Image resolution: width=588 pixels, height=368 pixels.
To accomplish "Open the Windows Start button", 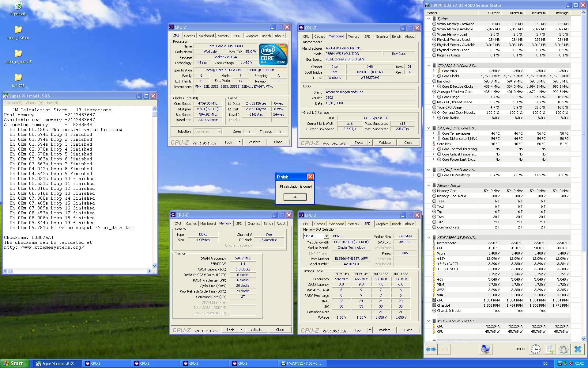I will pyautogui.click(x=15, y=363).
